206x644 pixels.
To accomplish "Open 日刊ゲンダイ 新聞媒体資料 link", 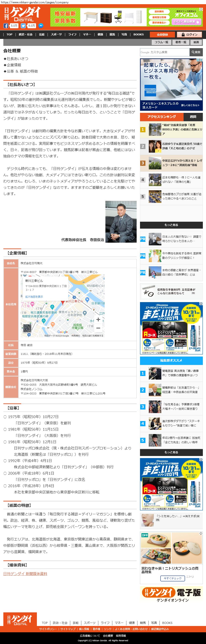I will pyautogui.click(x=25, y=574).
